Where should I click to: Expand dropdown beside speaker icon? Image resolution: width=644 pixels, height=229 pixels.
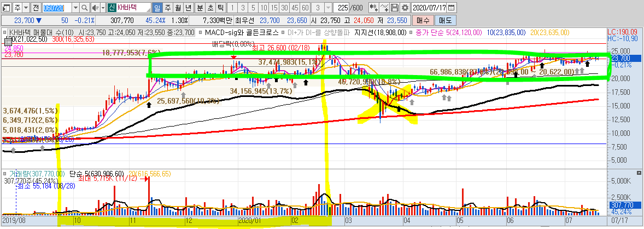(x=103, y=8)
